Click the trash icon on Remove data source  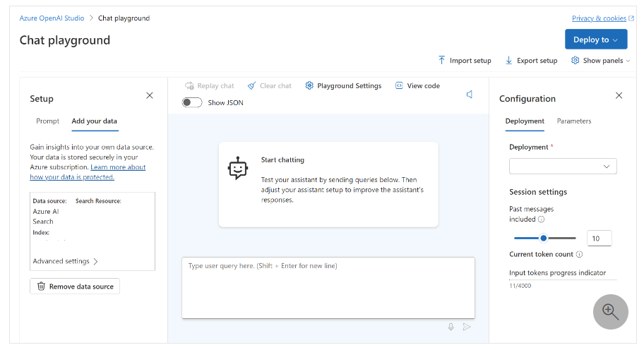[x=41, y=286]
